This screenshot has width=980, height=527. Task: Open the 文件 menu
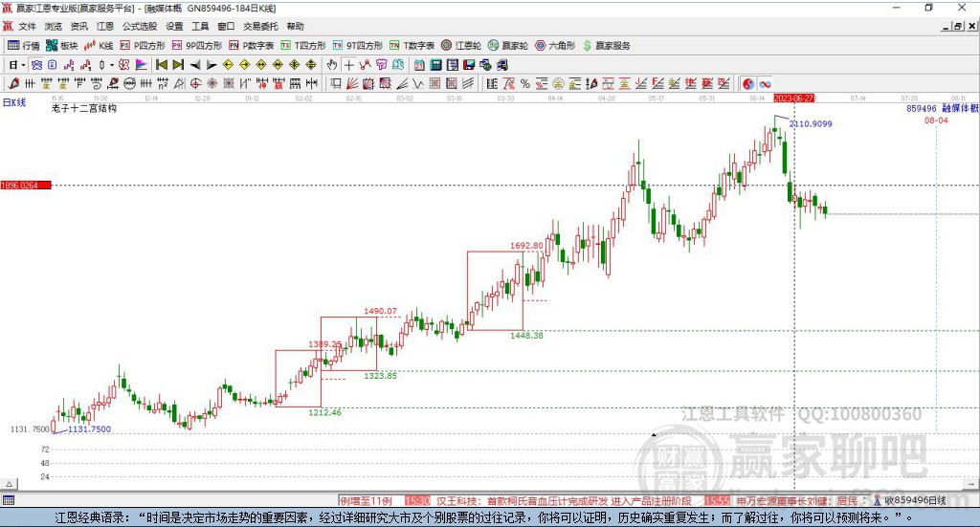click(28, 26)
